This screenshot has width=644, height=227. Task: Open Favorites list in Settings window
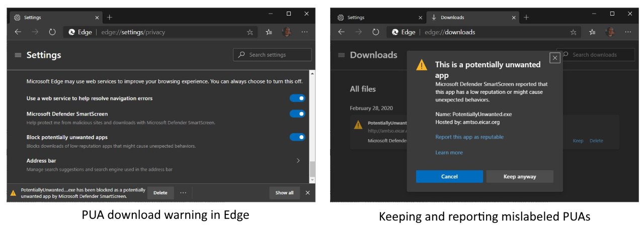269,32
